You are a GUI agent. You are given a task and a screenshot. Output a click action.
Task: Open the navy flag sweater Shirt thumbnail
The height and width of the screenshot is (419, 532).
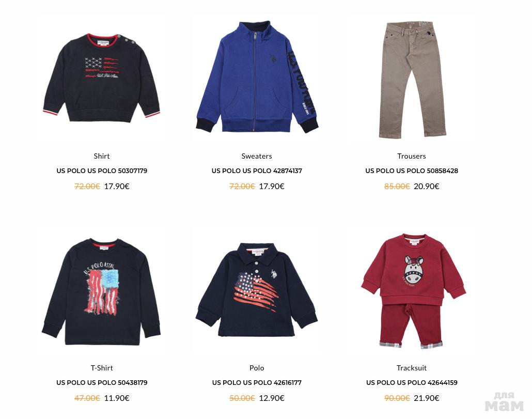point(101,78)
